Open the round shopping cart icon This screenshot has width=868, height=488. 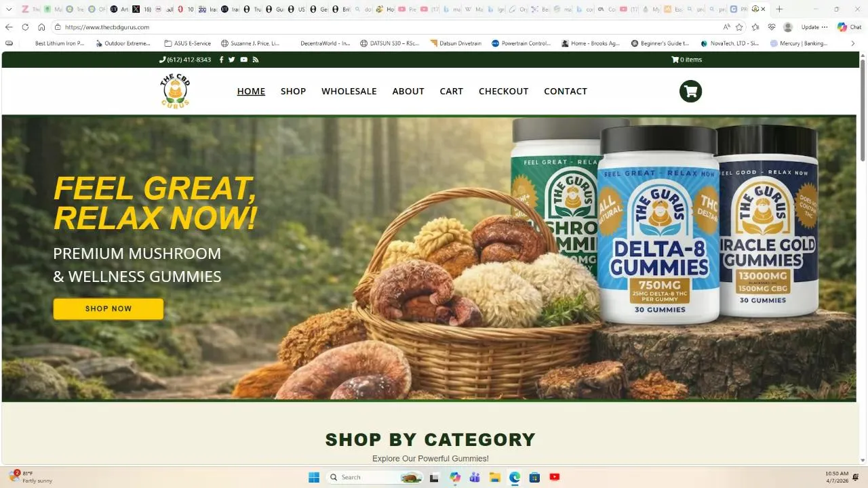[690, 91]
